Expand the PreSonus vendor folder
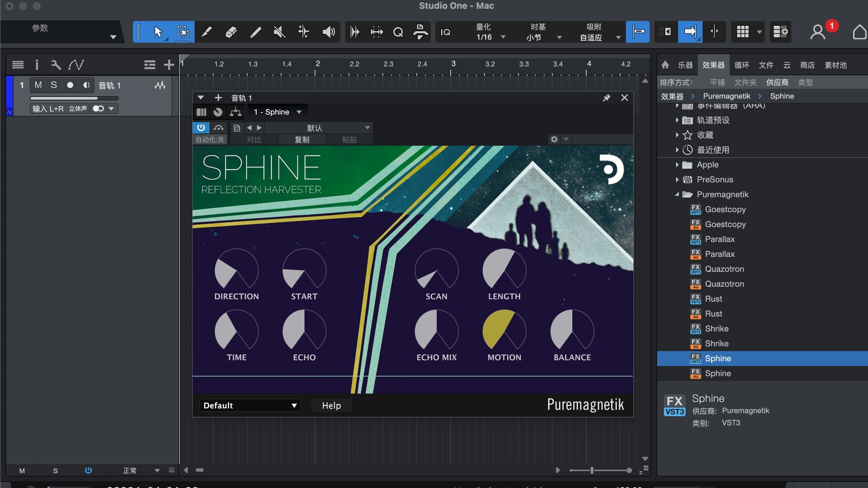The image size is (868, 488). (x=677, y=180)
